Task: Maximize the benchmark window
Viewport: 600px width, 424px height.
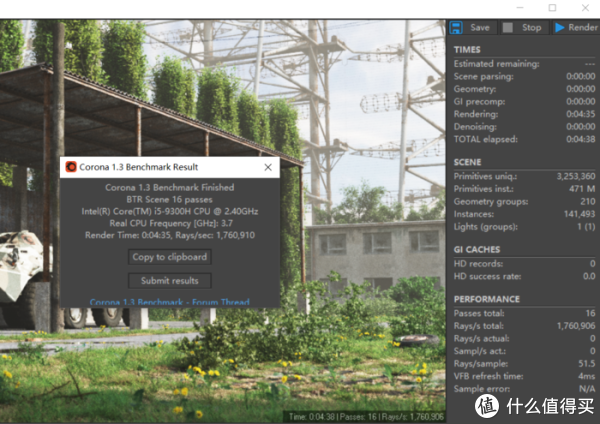Action: click(x=552, y=8)
